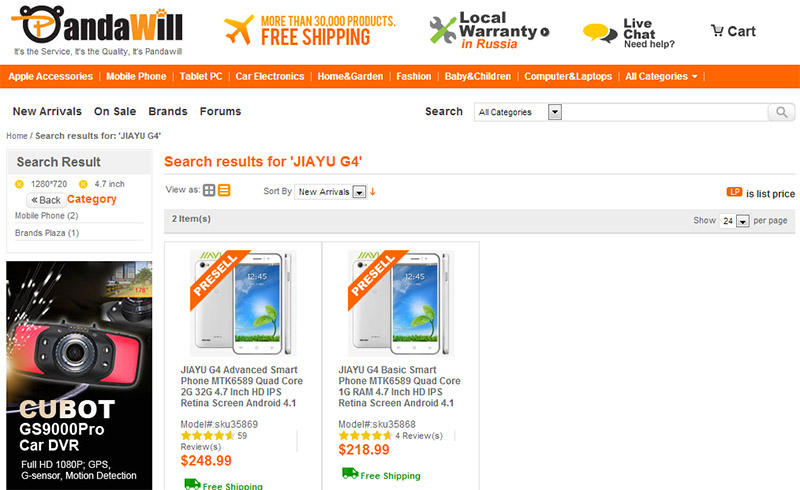Open Live Chat speech bubble icon
Screen dimensions: 800x490
click(x=599, y=33)
